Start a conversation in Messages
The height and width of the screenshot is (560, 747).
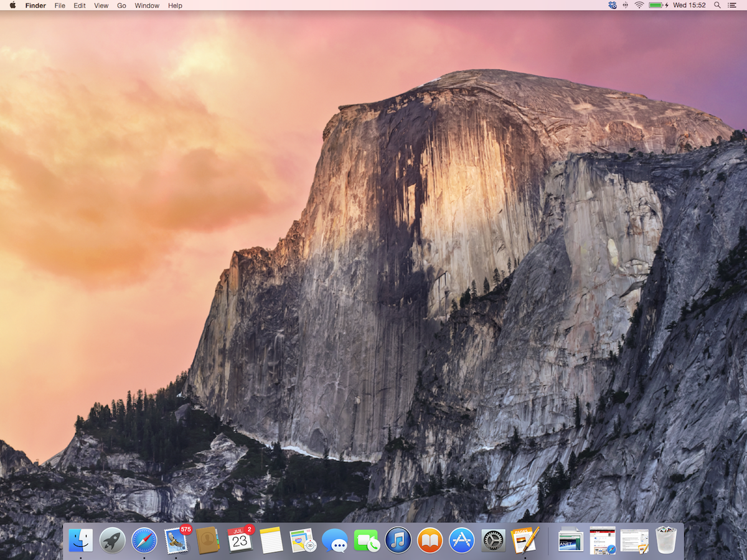[x=334, y=540]
